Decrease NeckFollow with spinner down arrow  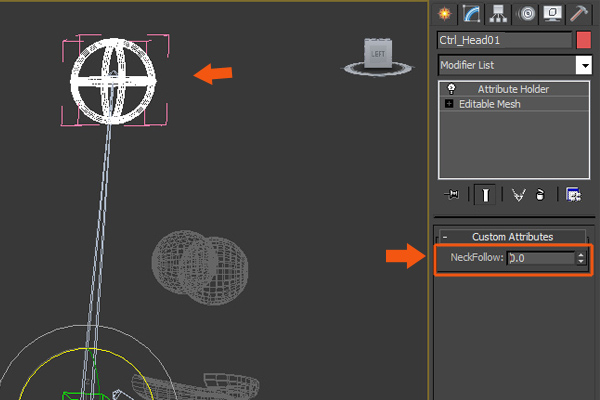(x=581, y=262)
